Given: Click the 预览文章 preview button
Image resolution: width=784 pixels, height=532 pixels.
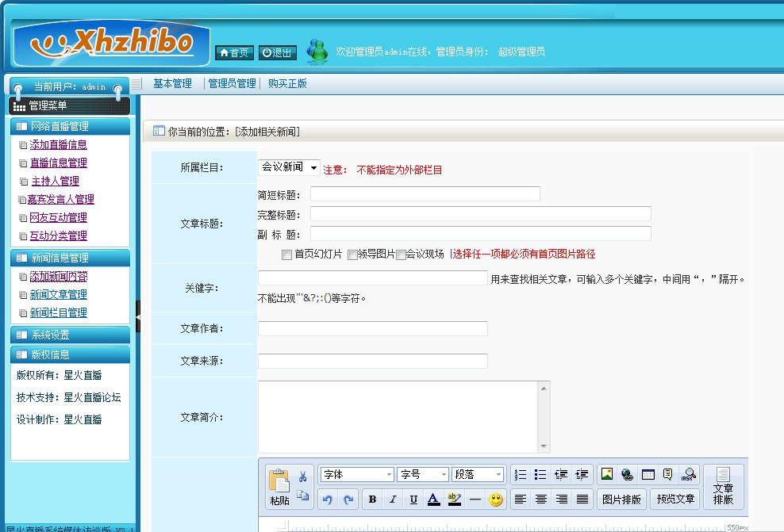Looking at the screenshot, I should pos(675,499).
